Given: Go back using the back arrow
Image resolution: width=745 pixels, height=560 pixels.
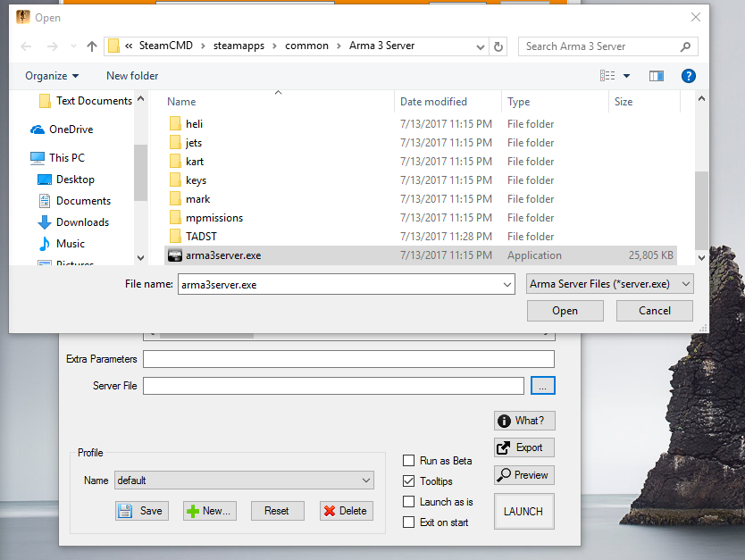Looking at the screenshot, I should pos(26,46).
